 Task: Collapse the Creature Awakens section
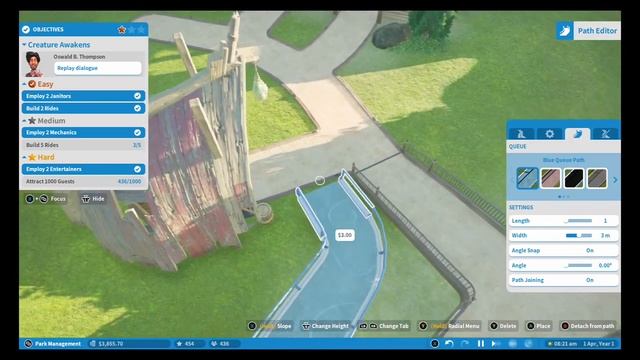[x=24, y=44]
